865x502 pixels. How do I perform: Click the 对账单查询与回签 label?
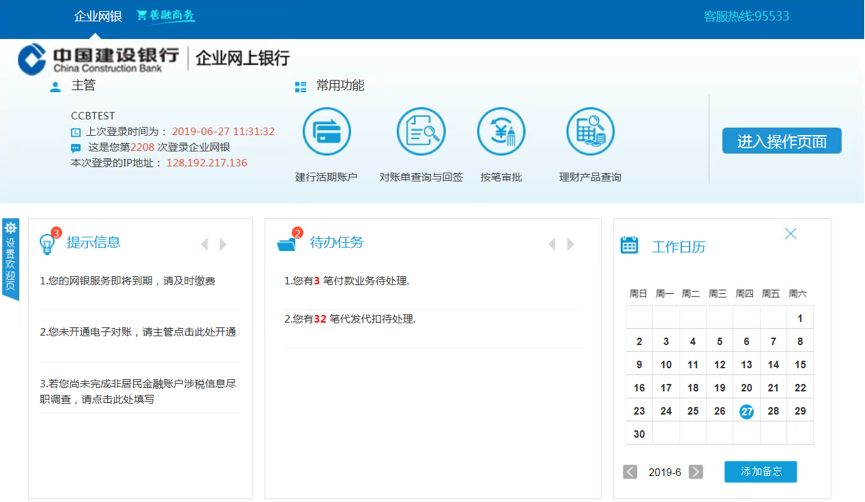pyautogui.click(x=421, y=177)
